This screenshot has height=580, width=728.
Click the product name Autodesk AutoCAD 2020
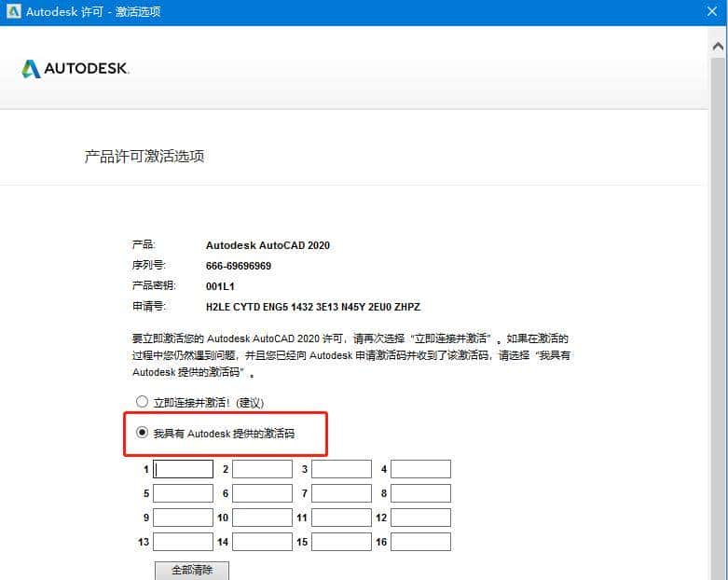point(268,245)
